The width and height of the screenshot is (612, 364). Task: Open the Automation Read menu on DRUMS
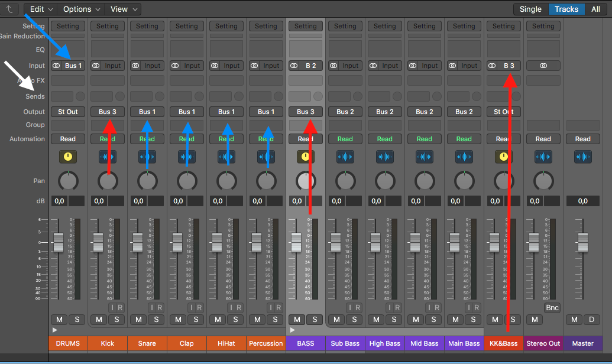[x=68, y=139]
